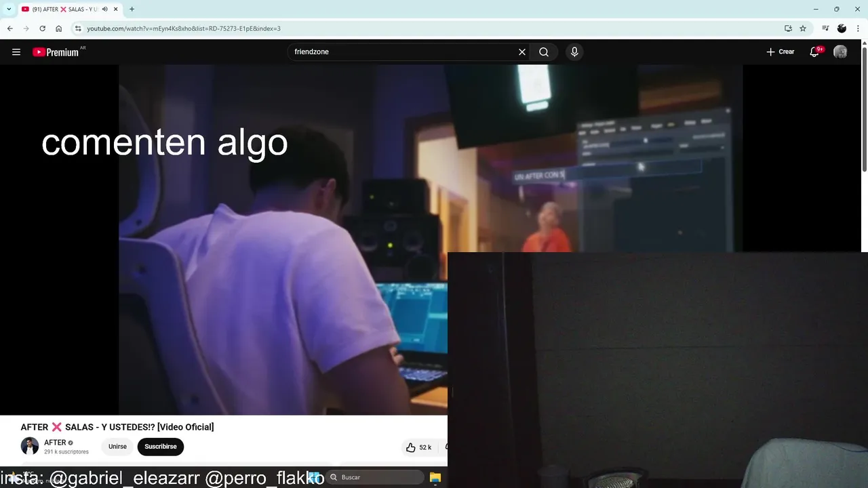Screen dimensions: 868x488
Task: Open the browser home page
Action: pos(59,28)
